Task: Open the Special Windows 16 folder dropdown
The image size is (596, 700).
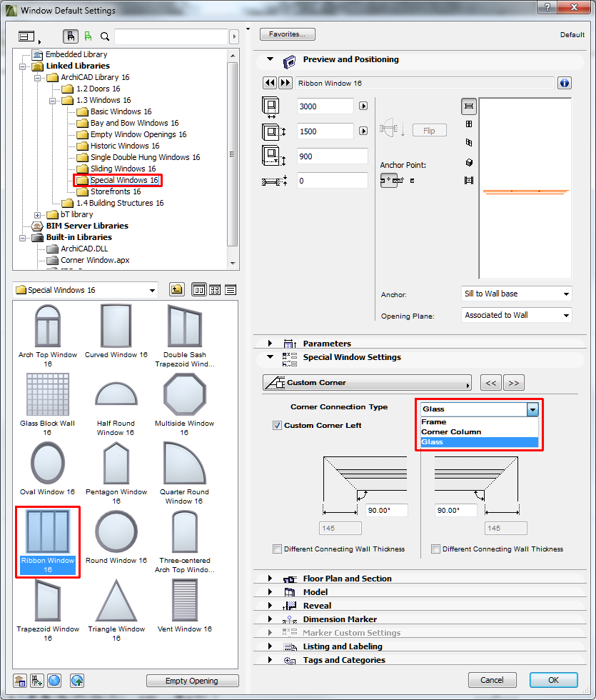Action: pos(85,290)
